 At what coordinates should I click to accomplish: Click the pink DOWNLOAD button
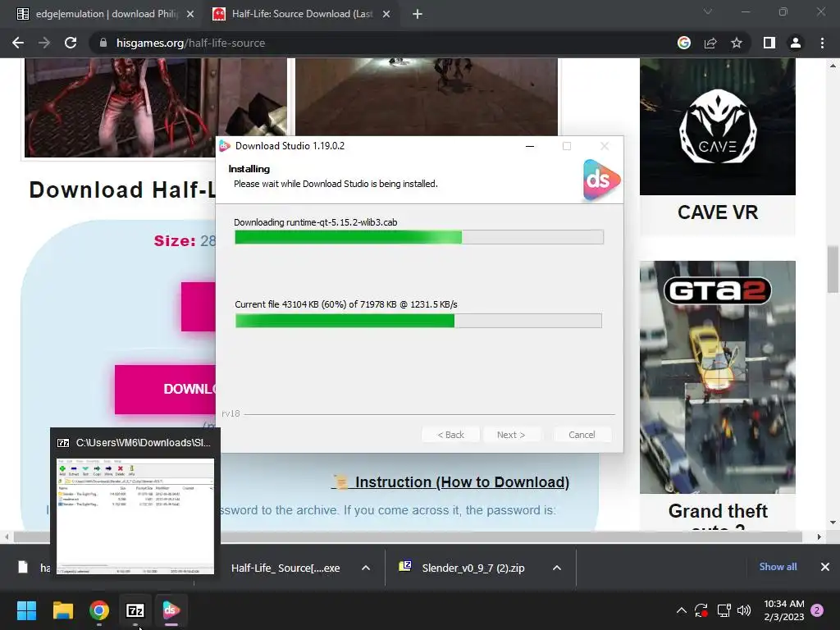pyautogui.click(x=165, y=390)
